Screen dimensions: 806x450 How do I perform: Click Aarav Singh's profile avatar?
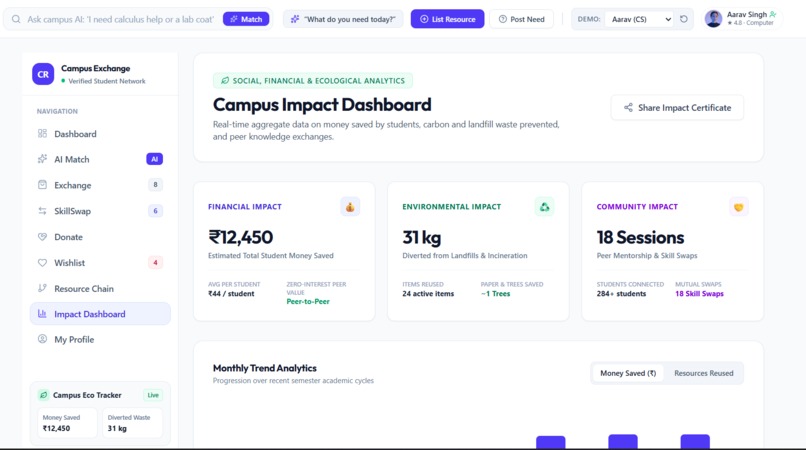point(713,19)
